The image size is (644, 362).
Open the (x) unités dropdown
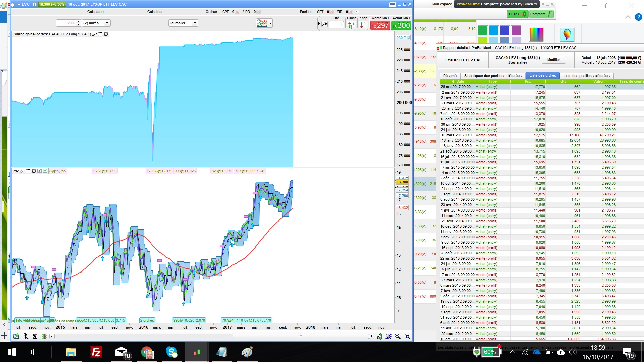96,23
